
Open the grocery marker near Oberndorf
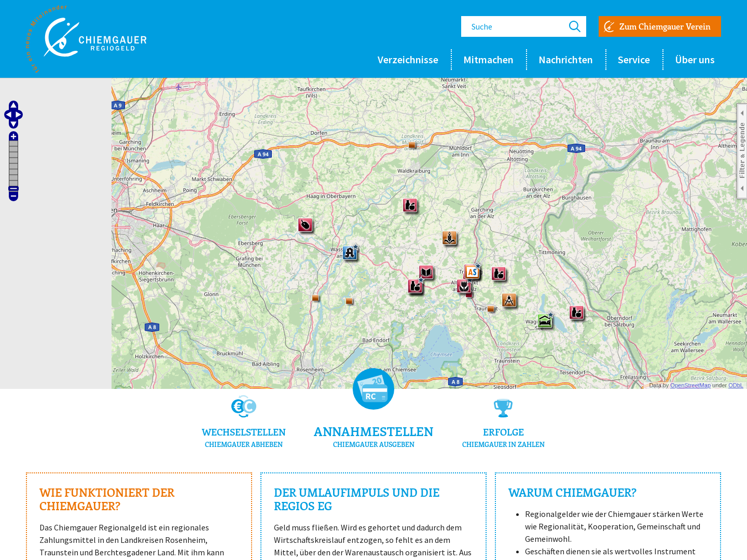pos(576,312)
